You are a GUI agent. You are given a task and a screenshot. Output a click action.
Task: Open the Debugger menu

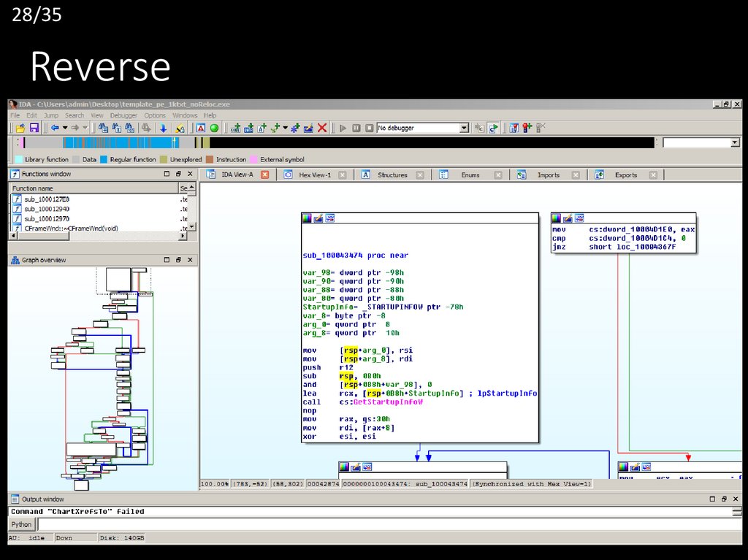coord(123,115)
